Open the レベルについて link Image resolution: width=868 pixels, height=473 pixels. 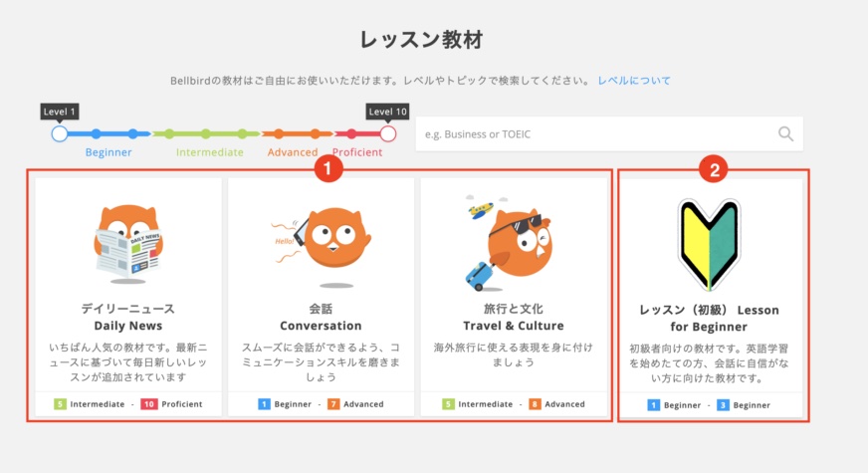coord(634,81)
